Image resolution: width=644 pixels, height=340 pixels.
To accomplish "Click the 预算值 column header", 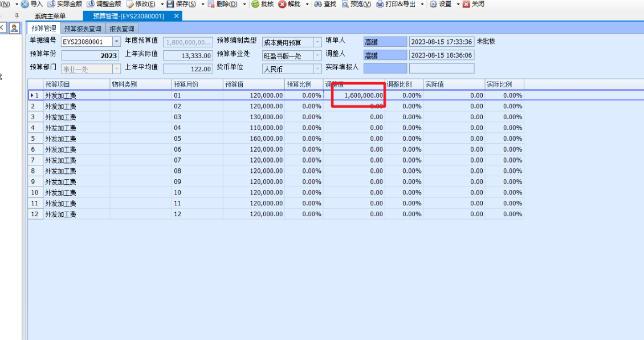I will [x=254, y=84].
